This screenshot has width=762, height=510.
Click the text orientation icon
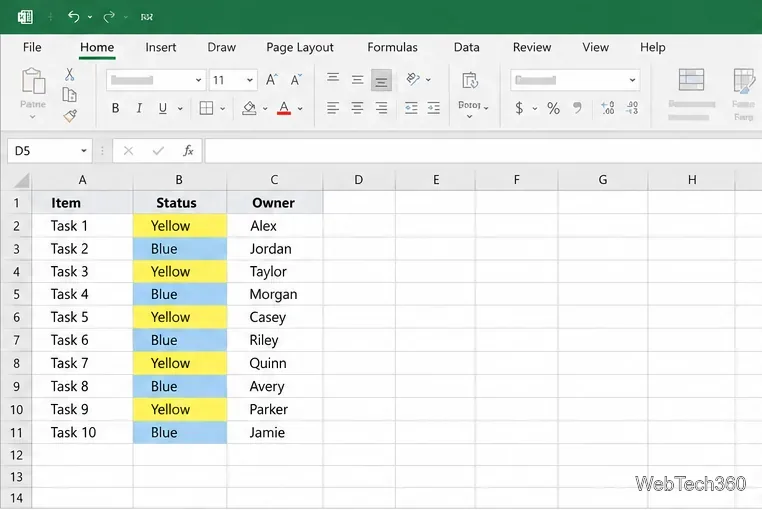point(413,79)
